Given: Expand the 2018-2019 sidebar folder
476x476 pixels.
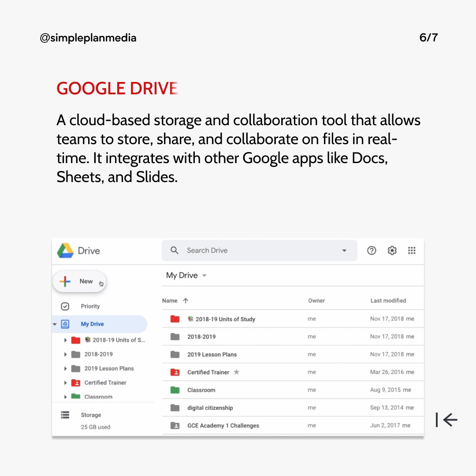Looking at the screenshot, I should [x=65, y=354].
